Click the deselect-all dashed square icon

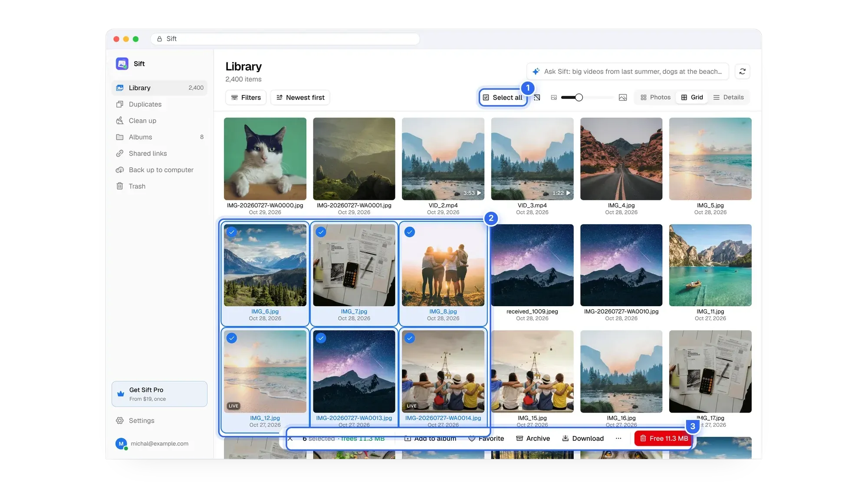[x=537, y=98]
